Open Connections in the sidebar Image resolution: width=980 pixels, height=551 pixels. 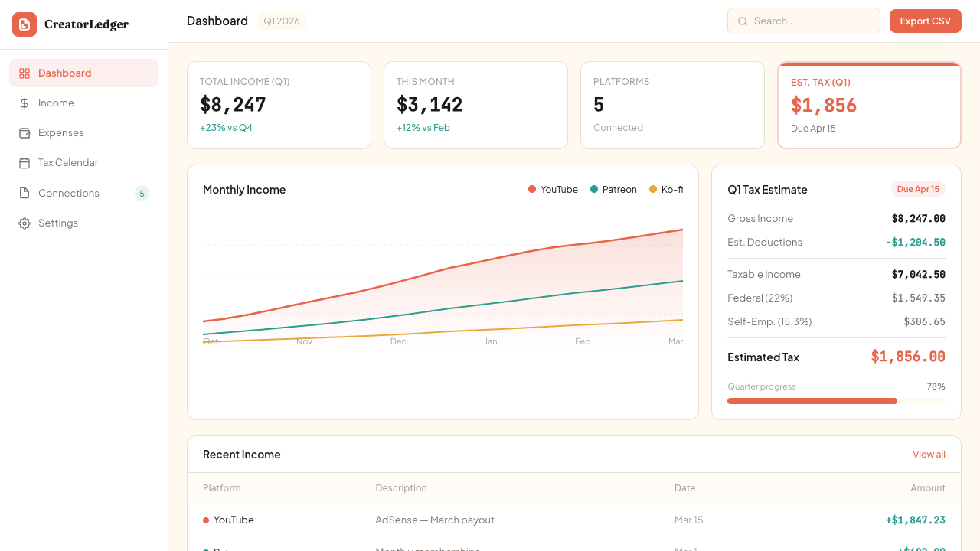[x=83, y=193]
